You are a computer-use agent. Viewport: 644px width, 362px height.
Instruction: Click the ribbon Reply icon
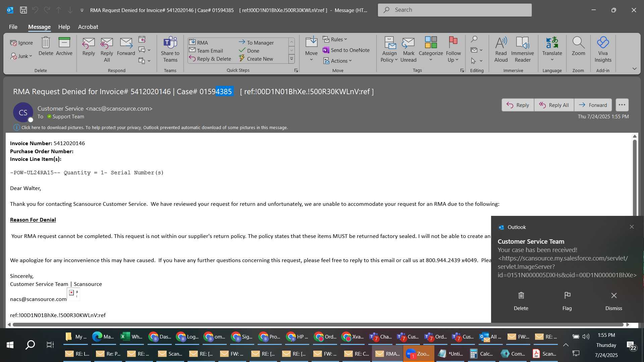point(89,46)
